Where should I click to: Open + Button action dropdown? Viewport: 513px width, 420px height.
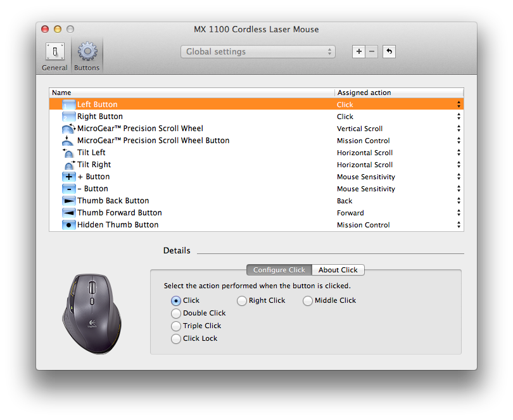pyautogui.click(x=459, y=177)
